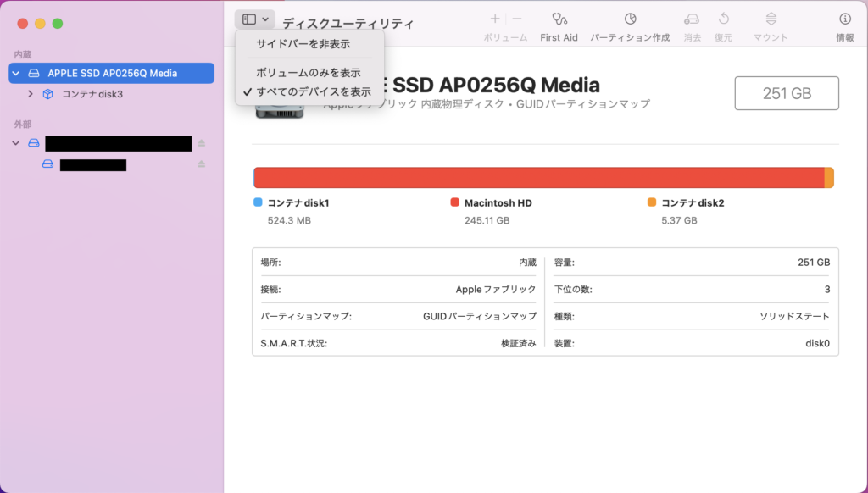Click the orange コンテナ disk2 bar segment
868x493 pixels.
point(829,177)
